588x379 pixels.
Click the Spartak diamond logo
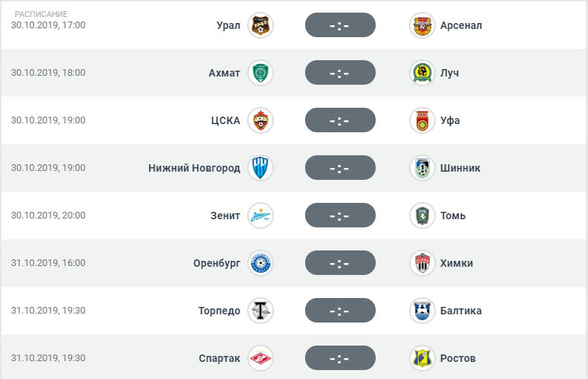pos(261,358)
